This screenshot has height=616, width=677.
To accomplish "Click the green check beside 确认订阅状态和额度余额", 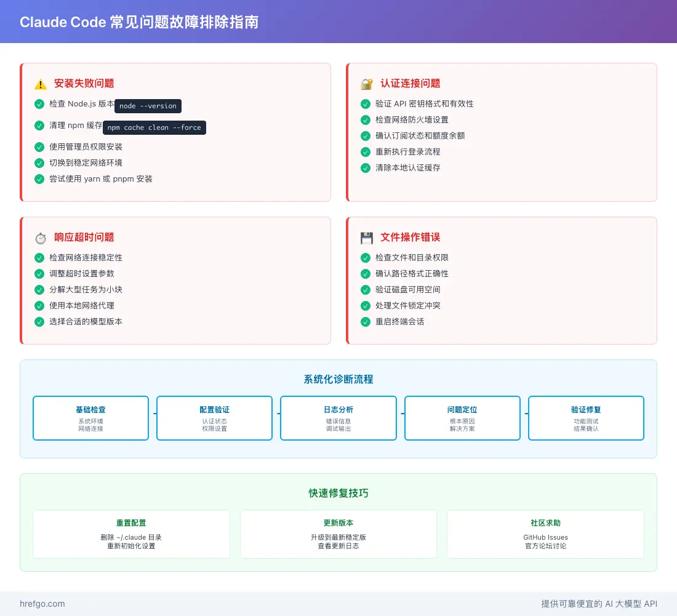I will tap(365, 136).
